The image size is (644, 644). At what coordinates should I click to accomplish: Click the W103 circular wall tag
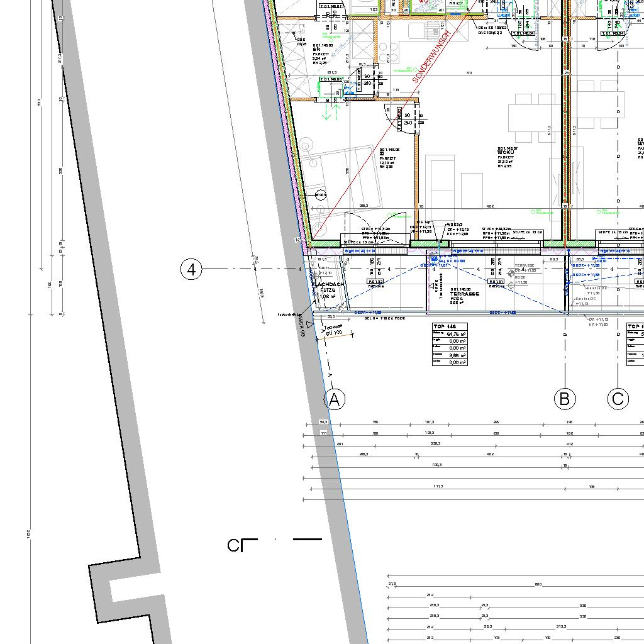[320, 195]
